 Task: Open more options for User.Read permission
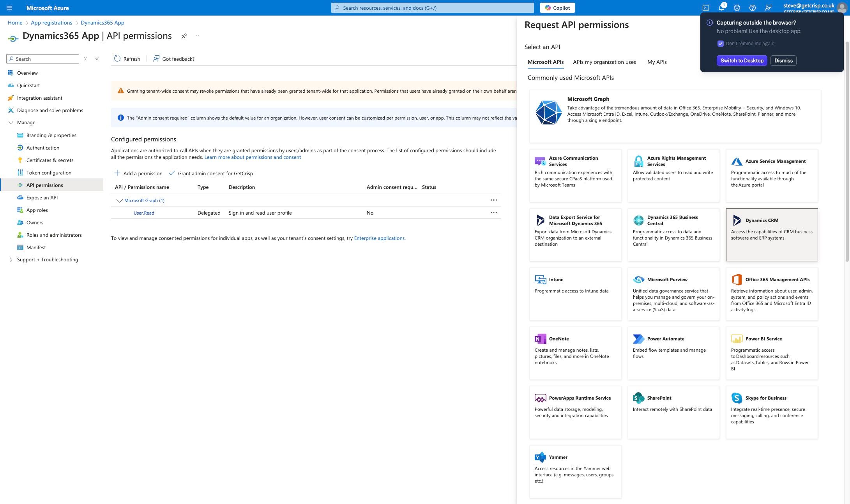click(x=493, y=213)
